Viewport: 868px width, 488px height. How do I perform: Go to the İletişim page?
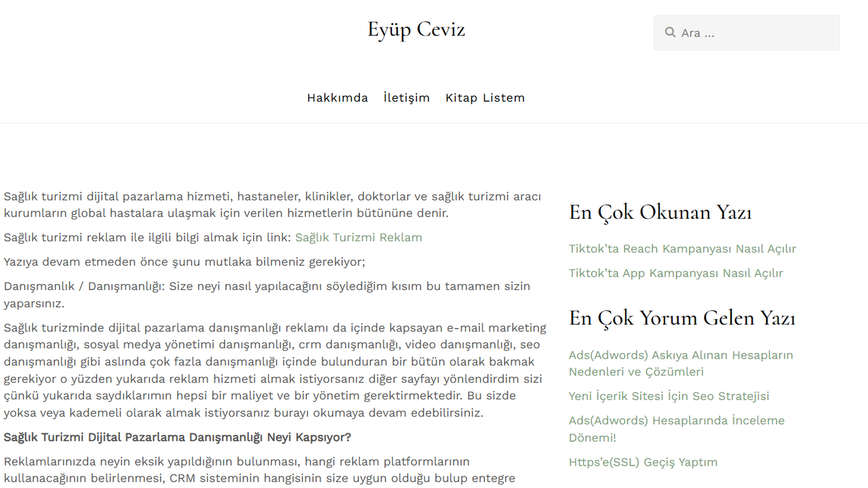tap(406, 98)
